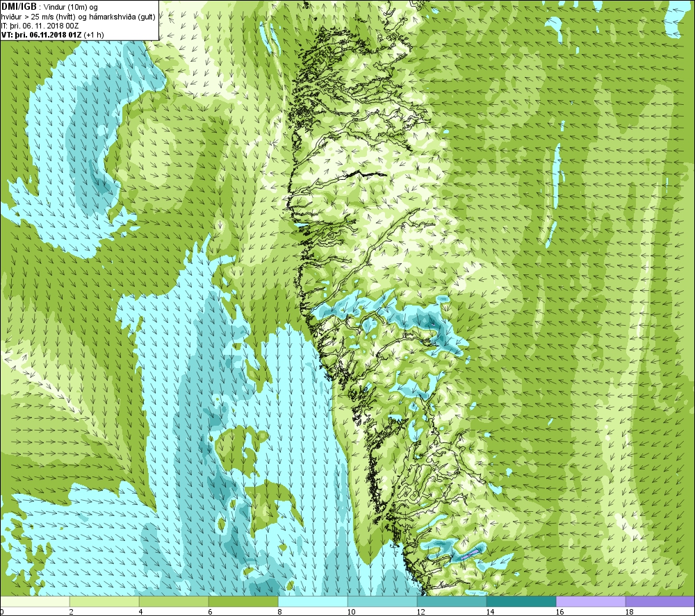Click the dark green 6–8 m/s legend swatch
This screenshot has height=616, width=695.
point(243,601)
